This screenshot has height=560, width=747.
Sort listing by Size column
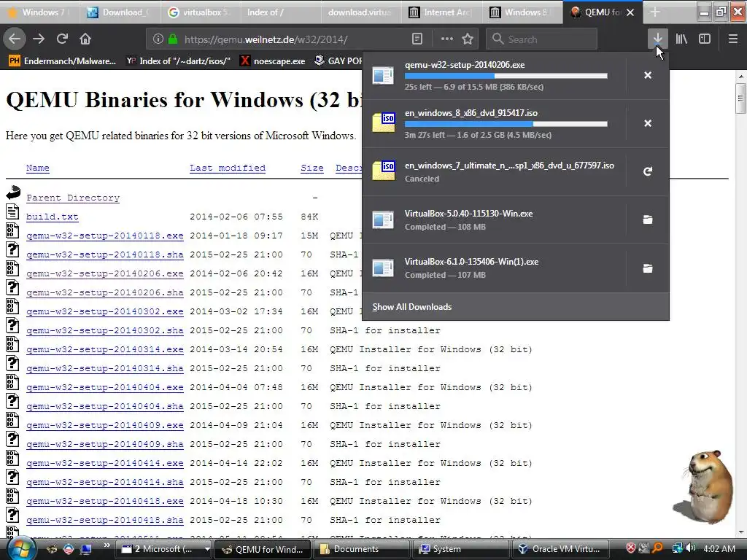pyautogui.click(x=312, y=168)
